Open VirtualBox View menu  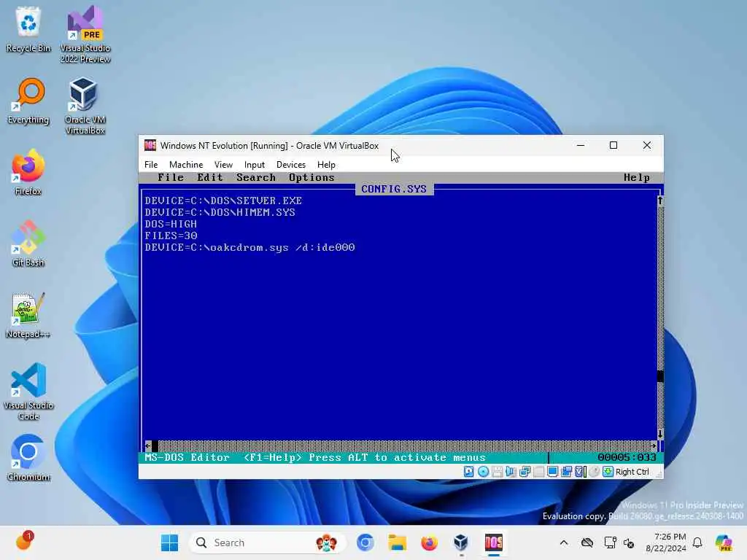223,164
